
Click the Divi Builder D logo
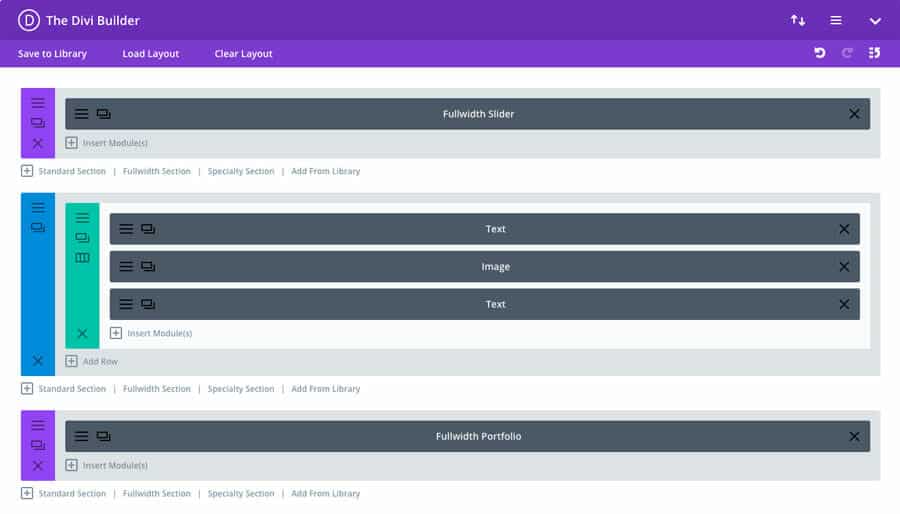pos(29,20)
